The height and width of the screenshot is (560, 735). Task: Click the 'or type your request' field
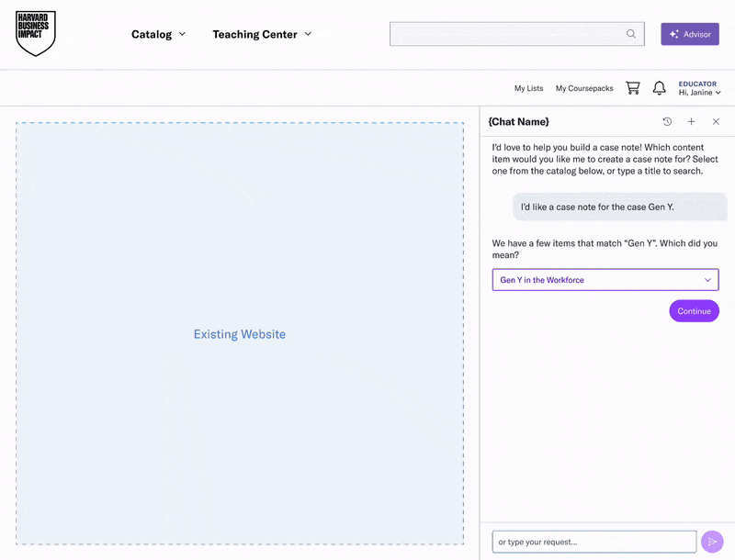coord(594,542)
